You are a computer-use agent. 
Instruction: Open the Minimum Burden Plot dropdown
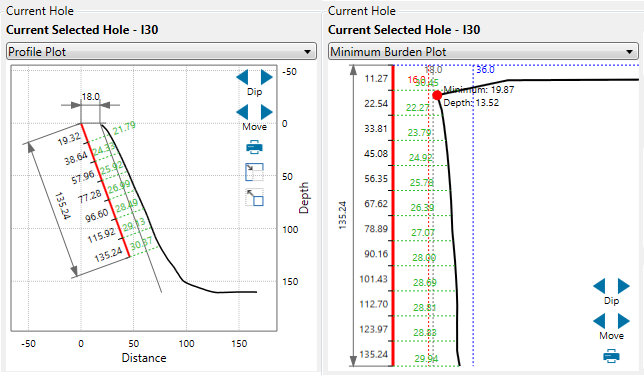483,52
